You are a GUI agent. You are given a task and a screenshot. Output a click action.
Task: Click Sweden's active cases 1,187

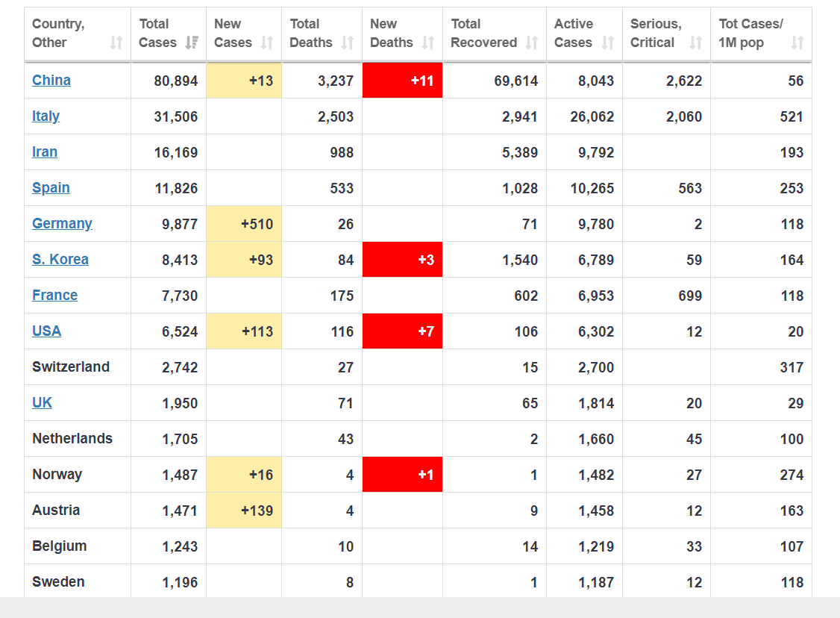pyautogui.click(x=596, y=583)
